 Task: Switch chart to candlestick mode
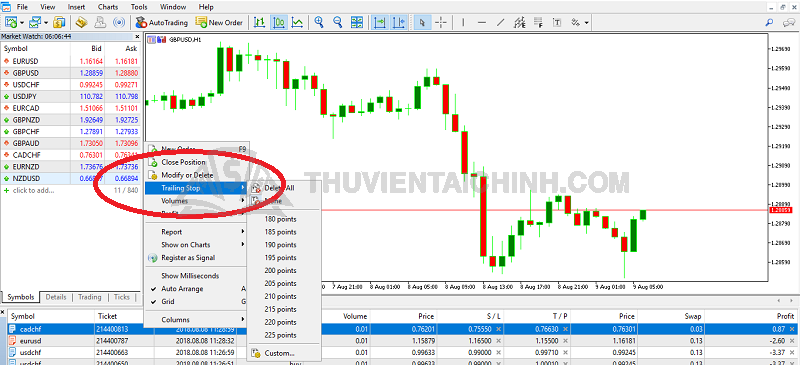pyautogui.click(x=279, y=22)
